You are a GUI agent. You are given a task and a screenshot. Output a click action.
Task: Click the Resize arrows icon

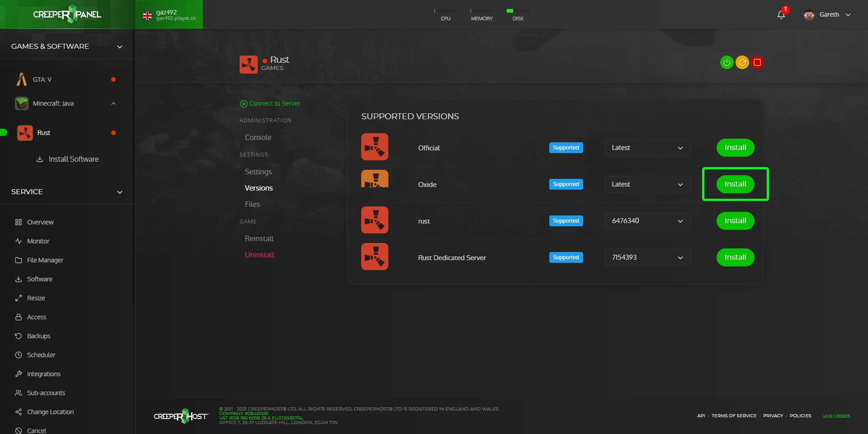point(19,298)
